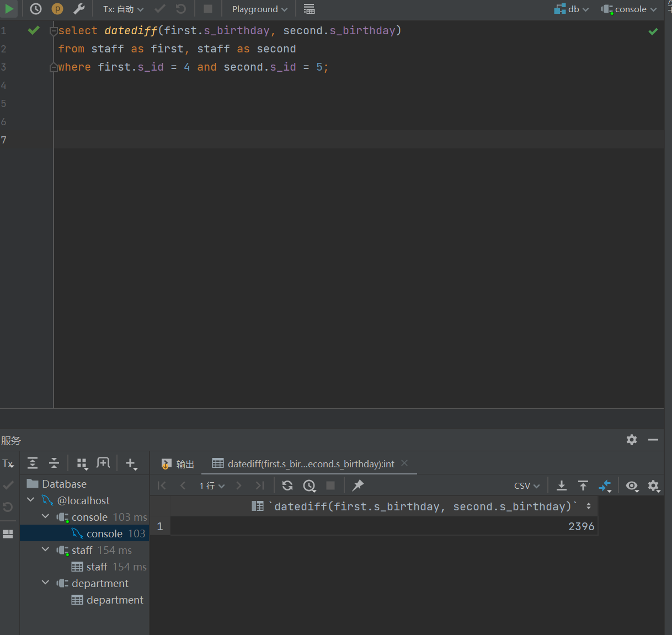Click the upload arrow icon in results toolbar
Viewport: 672px width, 635px height.
583,485
